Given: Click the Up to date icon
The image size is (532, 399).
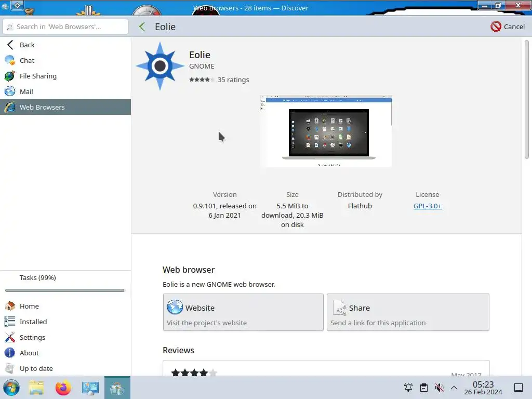Looking at the screenshot, I should [x=10, y=368].
